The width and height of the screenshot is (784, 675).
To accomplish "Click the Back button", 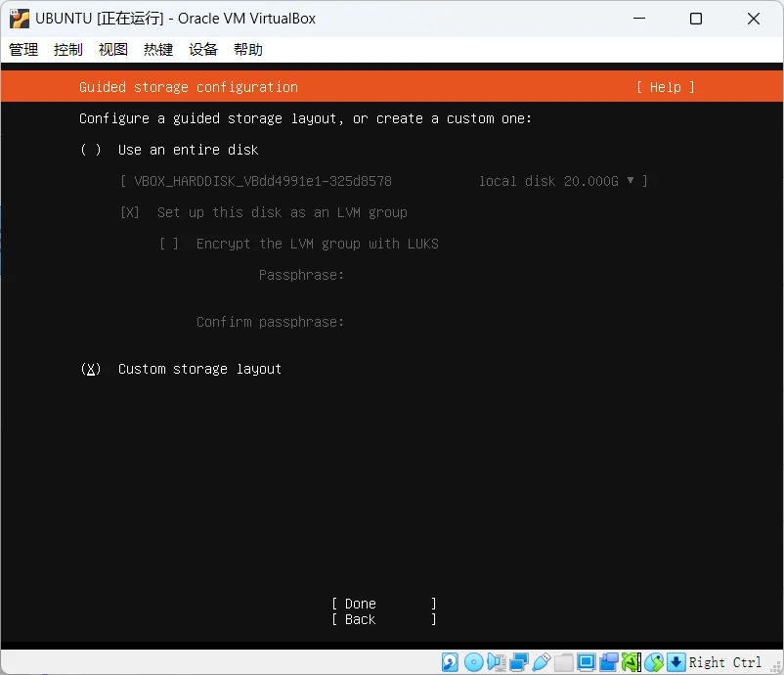I will pyautogui.click(x=384, y=619).
